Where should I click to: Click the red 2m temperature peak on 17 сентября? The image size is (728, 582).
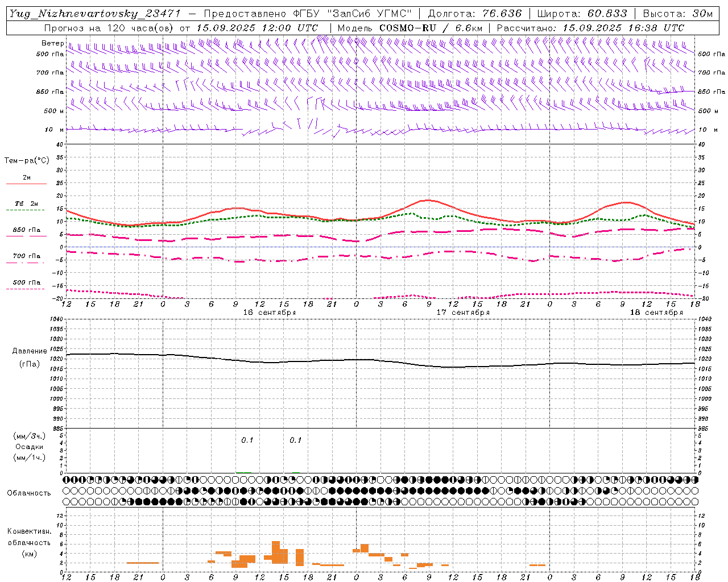[428, 200]
